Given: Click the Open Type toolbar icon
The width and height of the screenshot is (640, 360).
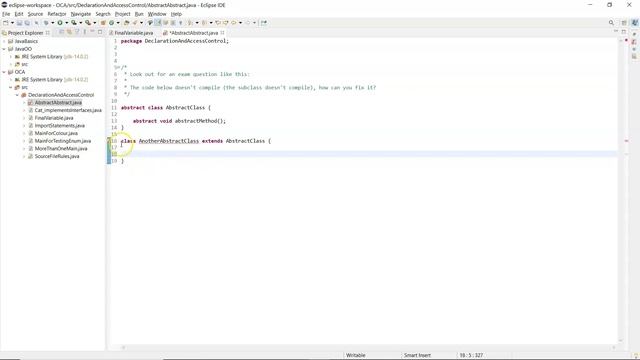Looking at the screenshot, I should [127, 23].
